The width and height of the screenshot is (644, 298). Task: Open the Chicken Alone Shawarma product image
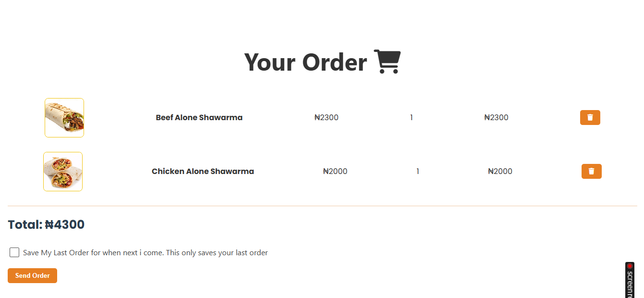pos(63,172)
